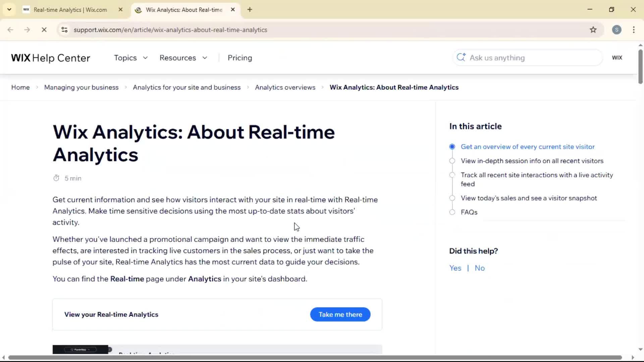Open Managing your business breadcrumb

pyautogui.click(x=81, y=87)
